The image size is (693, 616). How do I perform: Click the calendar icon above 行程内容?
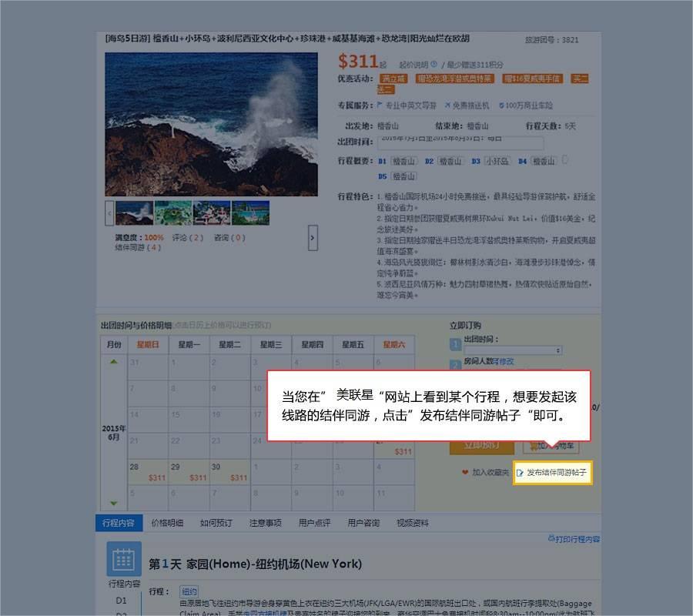click(124, 559)
